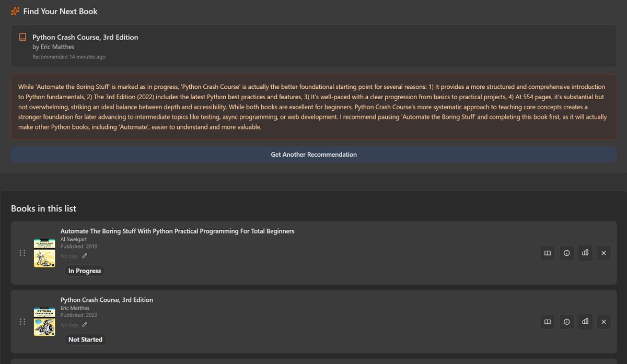
Task: Click the 'No tags' label under Automate The Boring Stuff
Action: [69, 256]
